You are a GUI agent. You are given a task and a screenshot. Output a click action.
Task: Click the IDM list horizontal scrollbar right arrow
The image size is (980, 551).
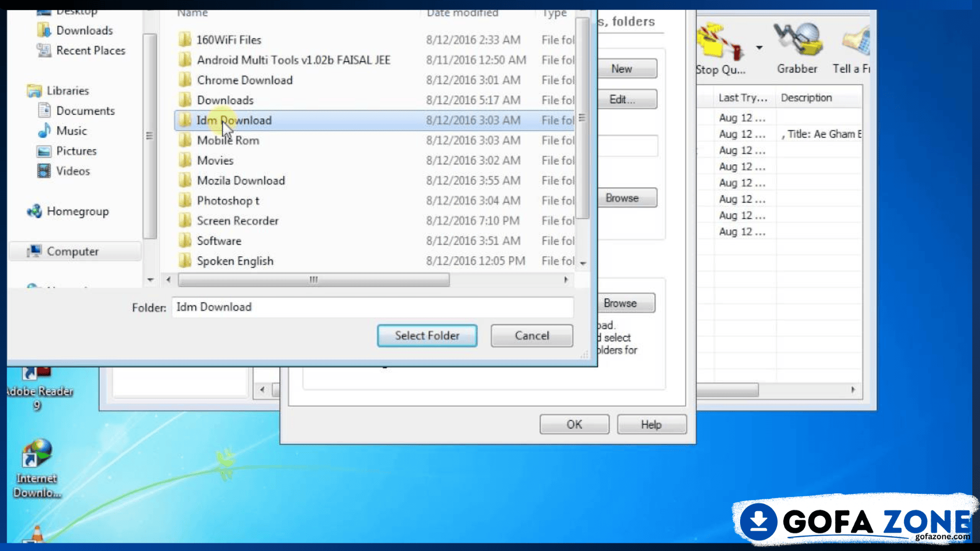[x=853, y=390]
